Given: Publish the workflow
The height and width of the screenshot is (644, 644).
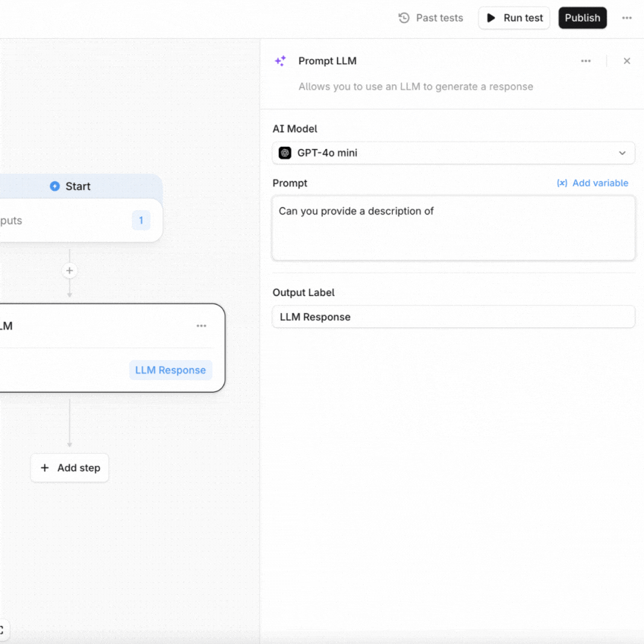Looking at the screenshot, I should point(582,17).
